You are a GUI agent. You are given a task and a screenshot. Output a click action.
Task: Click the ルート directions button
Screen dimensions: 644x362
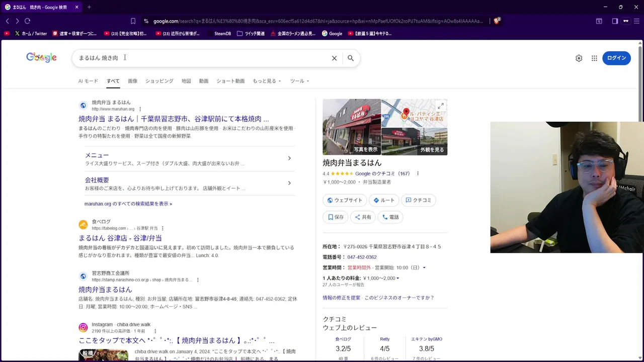(x=384, y=200)
